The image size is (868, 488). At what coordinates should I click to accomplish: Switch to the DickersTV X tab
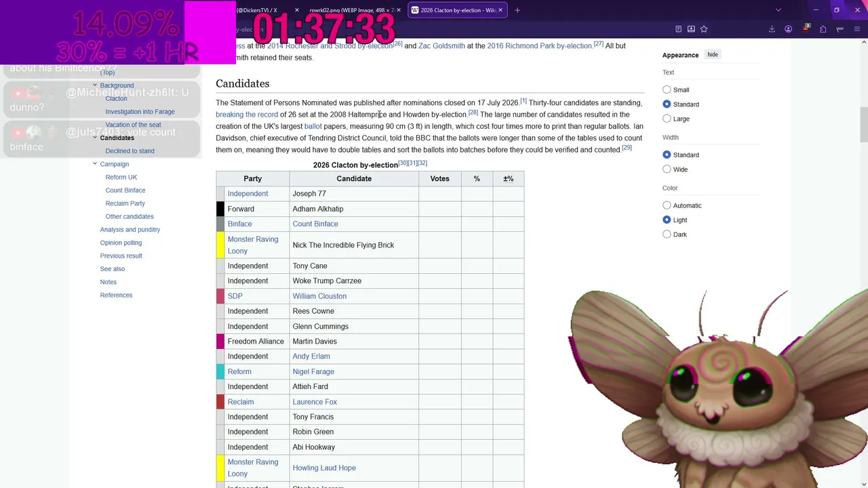tap(258, 10)
